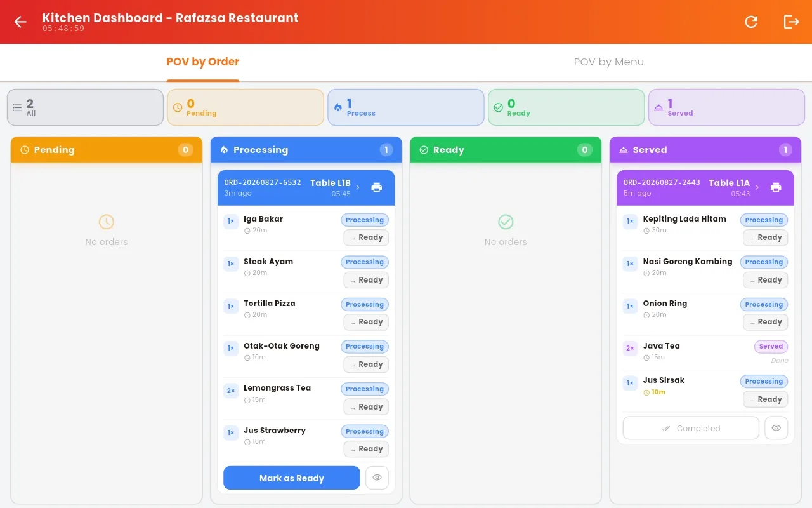This screenshot has height=508, width=812.
Task: Mark Iga Bakar as Ready
Action: point(366,237)
